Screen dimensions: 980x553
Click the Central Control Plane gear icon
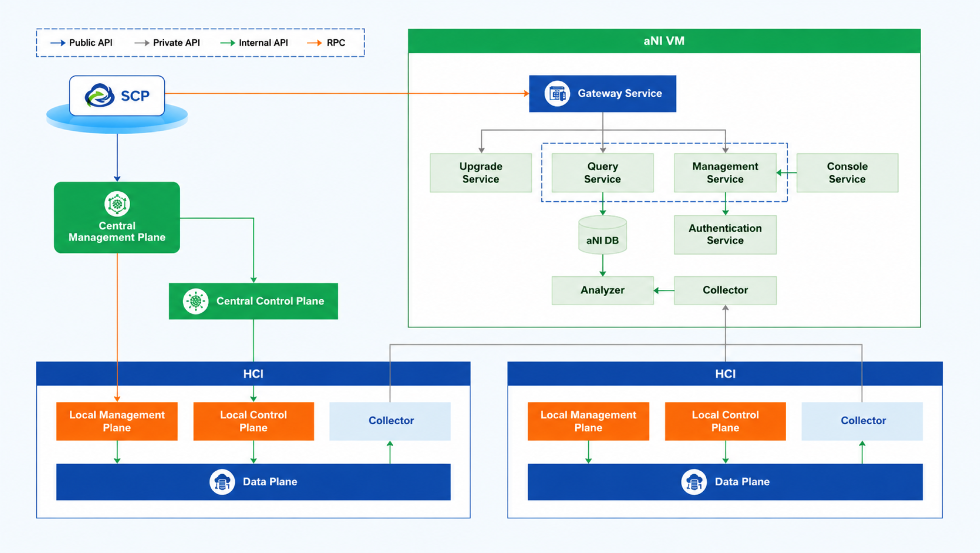tap(195, 301)
